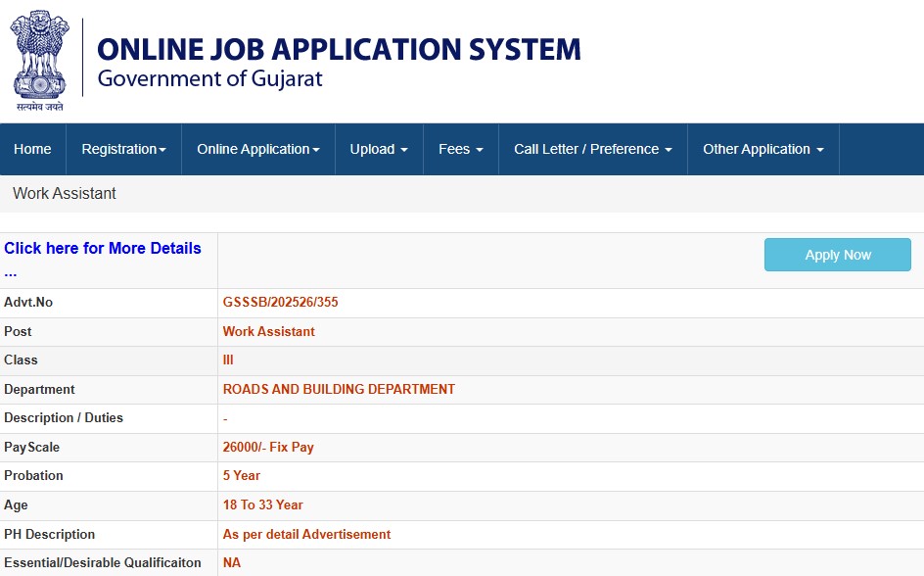Open the Other Application dropdown
Image resolution: width=924 pixels, height=576 pixels.
[x=762, y=149]
